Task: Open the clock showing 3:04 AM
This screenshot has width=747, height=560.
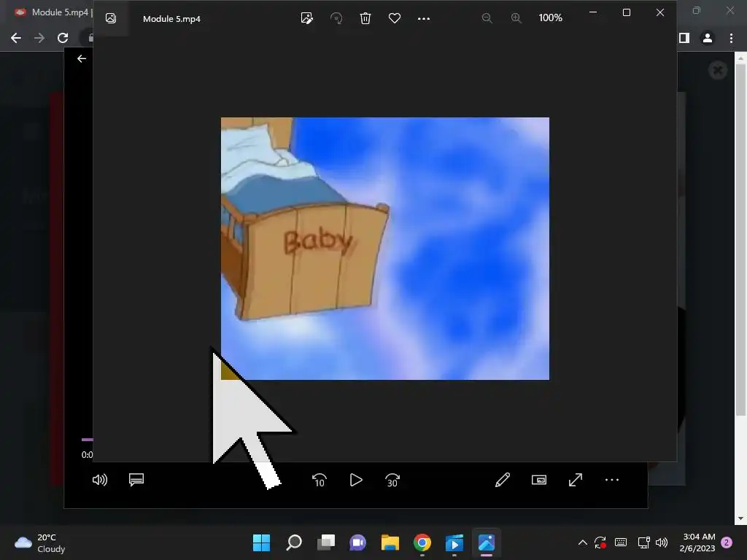Action: pyautogui.click(x=697, y=542)
